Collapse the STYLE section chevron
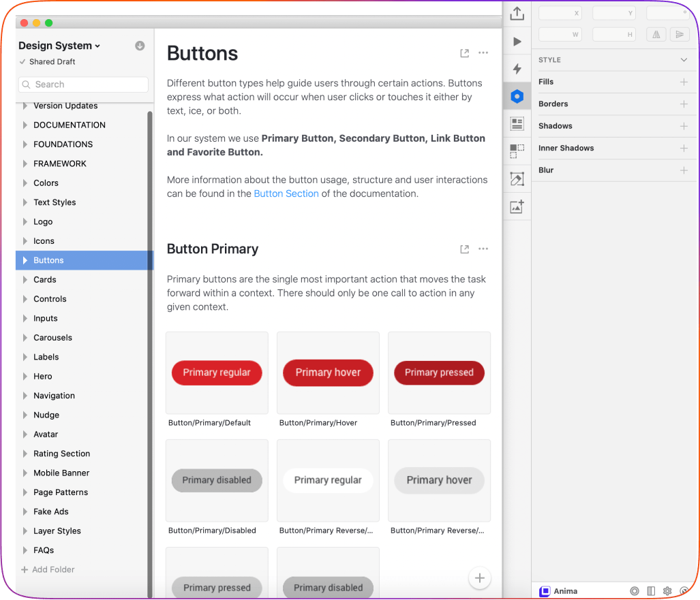 [684, 60]
